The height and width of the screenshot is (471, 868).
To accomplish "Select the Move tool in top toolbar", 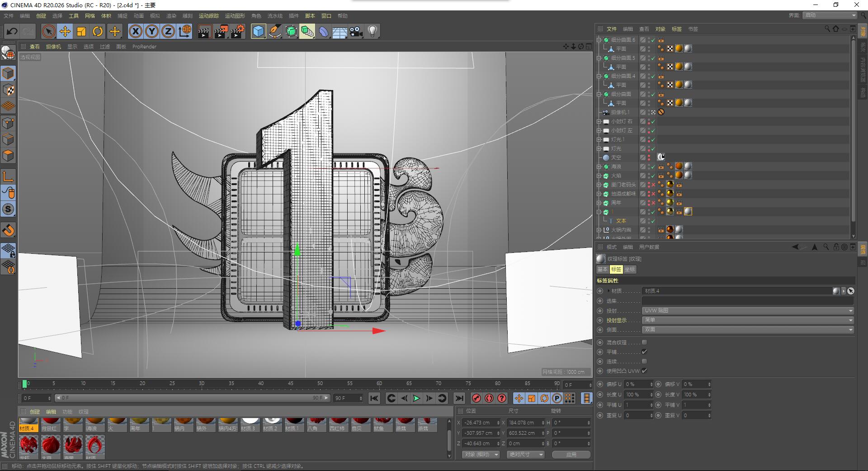I will (65, 31).
